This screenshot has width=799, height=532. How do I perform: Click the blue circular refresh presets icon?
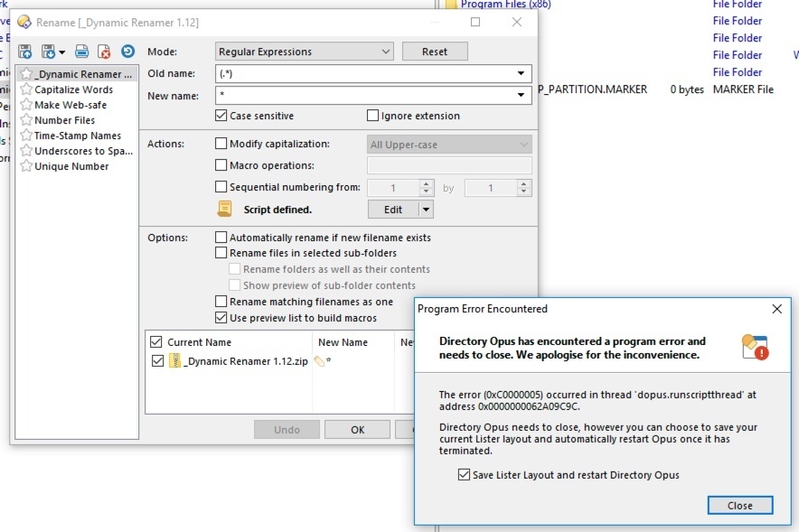tap(127, 51)
